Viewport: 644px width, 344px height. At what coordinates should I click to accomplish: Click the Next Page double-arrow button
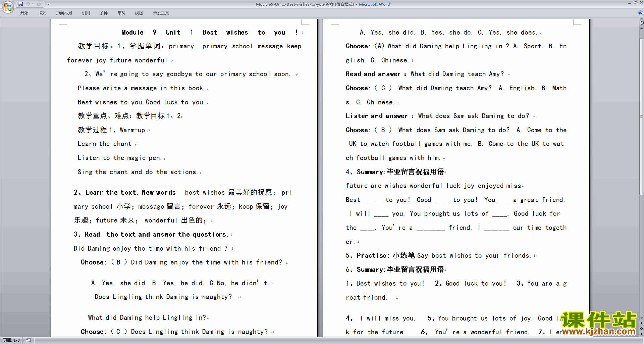641,334
